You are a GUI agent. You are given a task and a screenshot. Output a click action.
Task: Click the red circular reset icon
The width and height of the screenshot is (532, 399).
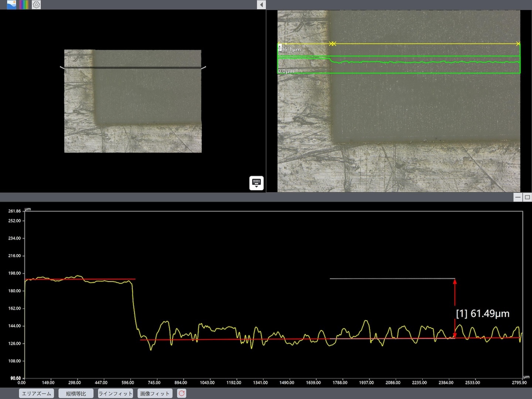tap(181, 393)
